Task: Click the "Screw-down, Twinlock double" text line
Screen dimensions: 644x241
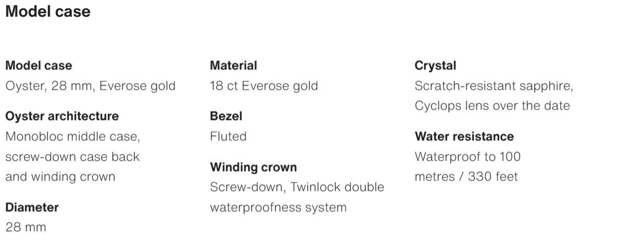Action: tap(297, 187)
